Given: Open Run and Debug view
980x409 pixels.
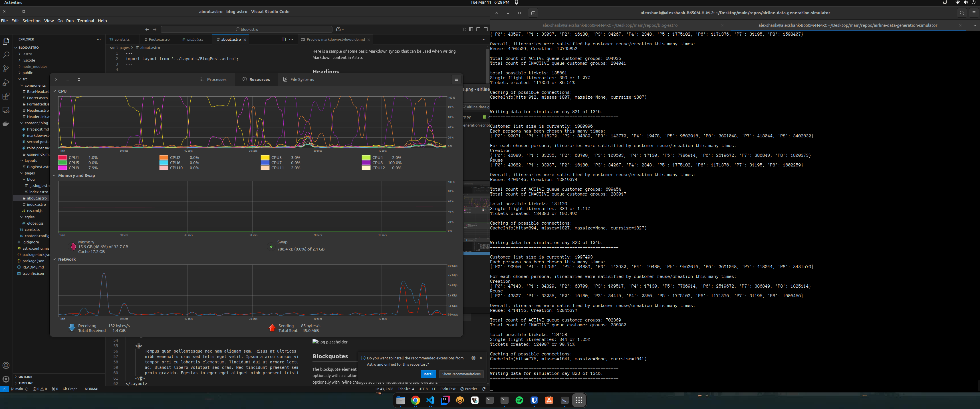Looking at the screenshot, I should pos(6,82).
